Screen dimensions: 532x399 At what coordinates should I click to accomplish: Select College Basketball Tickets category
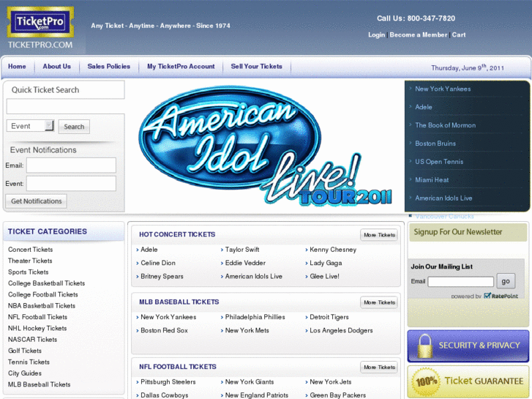[x=47, y=283]
